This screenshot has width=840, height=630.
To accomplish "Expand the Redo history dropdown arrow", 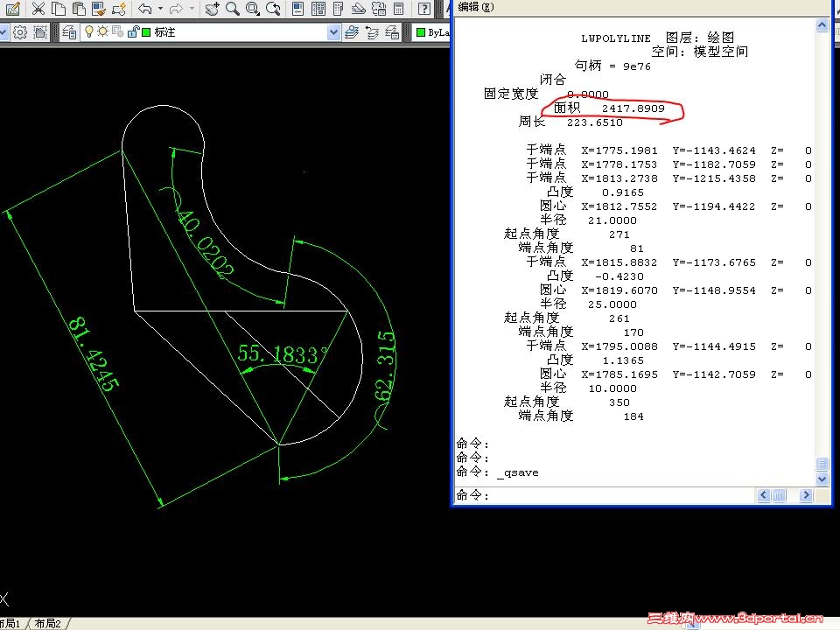I will (192, 8).
